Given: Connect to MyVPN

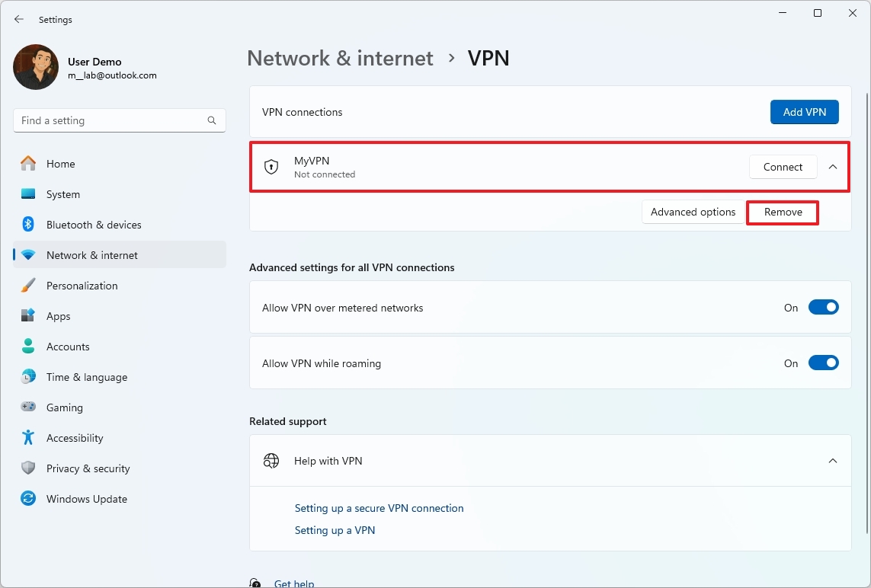Looking at the screenshot, I should (783, 167).
